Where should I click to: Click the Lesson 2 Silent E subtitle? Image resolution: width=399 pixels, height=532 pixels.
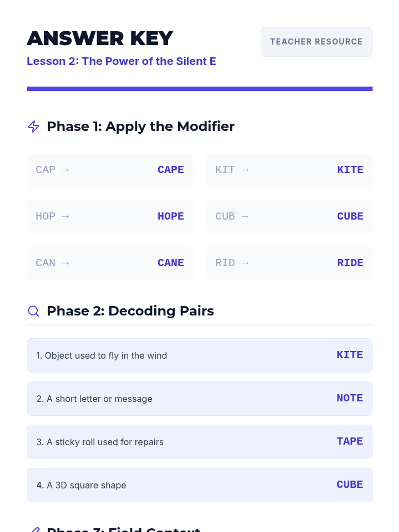[x=121, y=61]
